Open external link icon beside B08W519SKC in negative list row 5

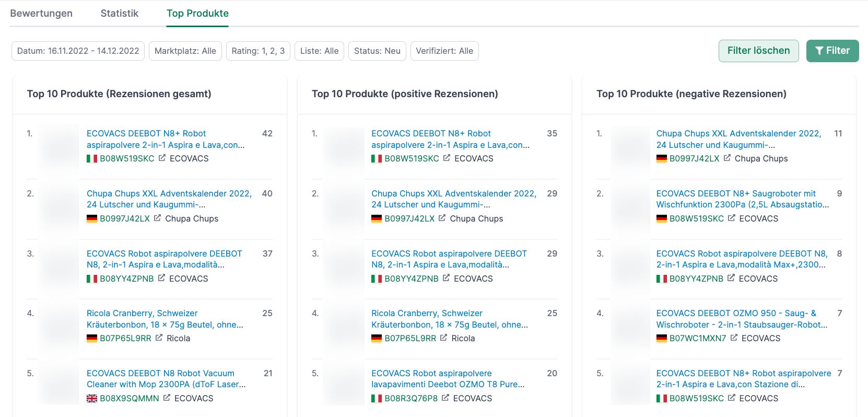coord(732,398)
